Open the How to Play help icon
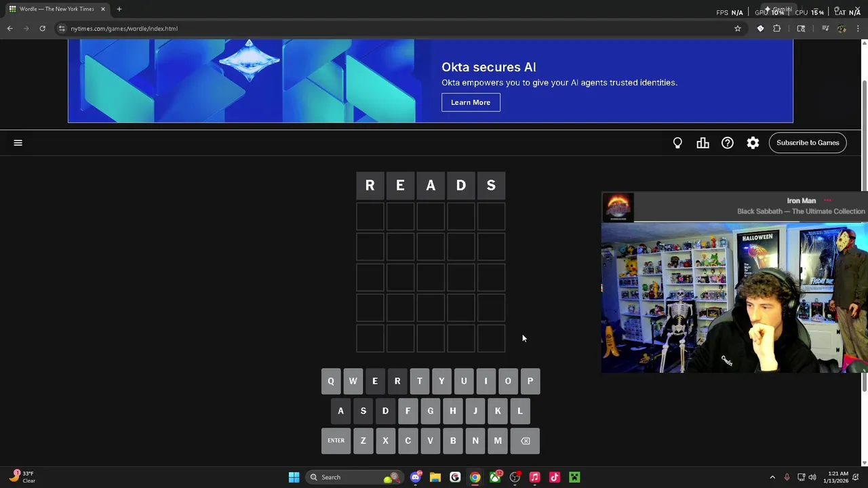Screen dimensions: 868x488 coord(728,143)
